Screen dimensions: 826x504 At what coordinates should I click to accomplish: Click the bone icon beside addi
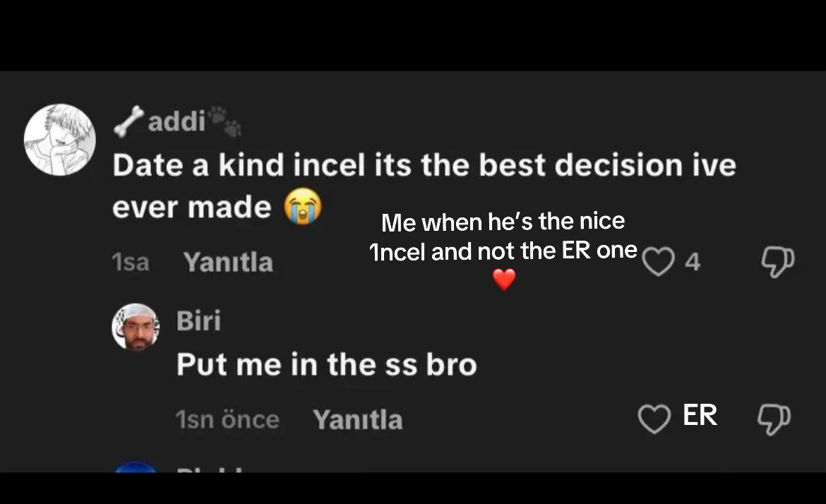coord(129,121)
